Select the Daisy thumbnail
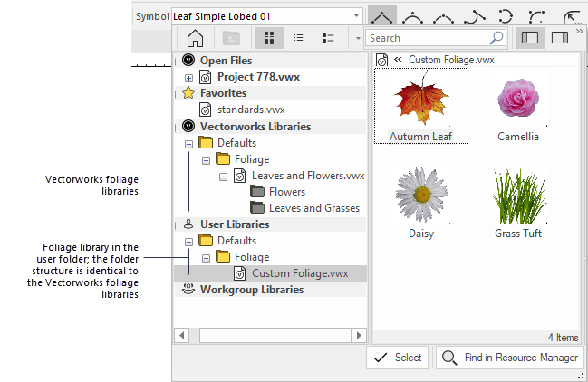588x382 pixels. point(421,203)
